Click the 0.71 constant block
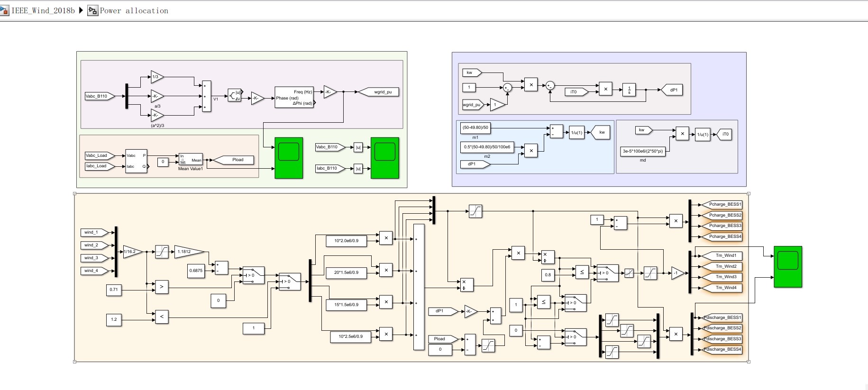Screen dimensions: 868x390 point(114,290)
